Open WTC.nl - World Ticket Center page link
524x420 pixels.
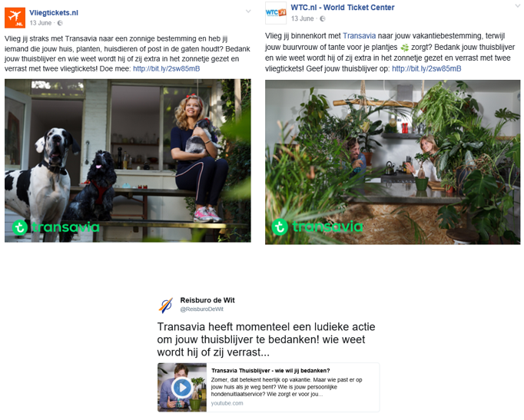(343, 8)
